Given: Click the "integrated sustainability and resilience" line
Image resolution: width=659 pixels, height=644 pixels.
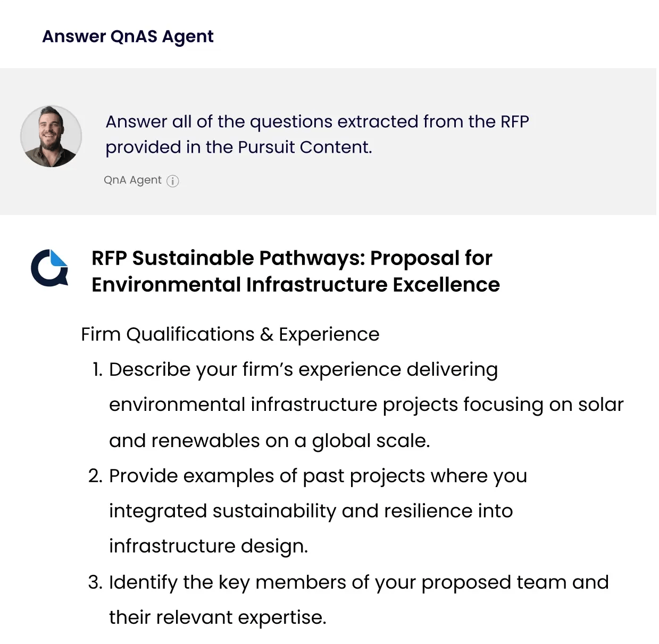Looking at the screenshot, I should (x=311, y=511).
